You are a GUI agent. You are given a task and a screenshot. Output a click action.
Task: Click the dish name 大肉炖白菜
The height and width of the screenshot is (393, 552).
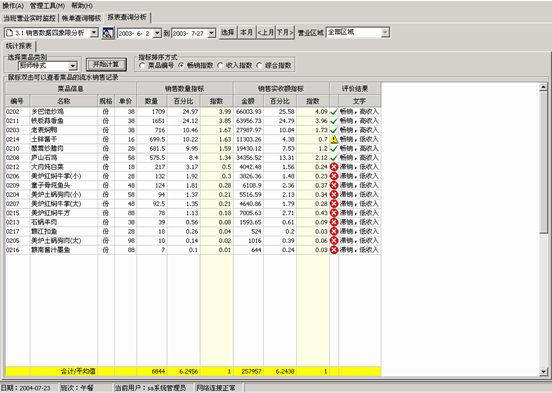pos(47,167)
